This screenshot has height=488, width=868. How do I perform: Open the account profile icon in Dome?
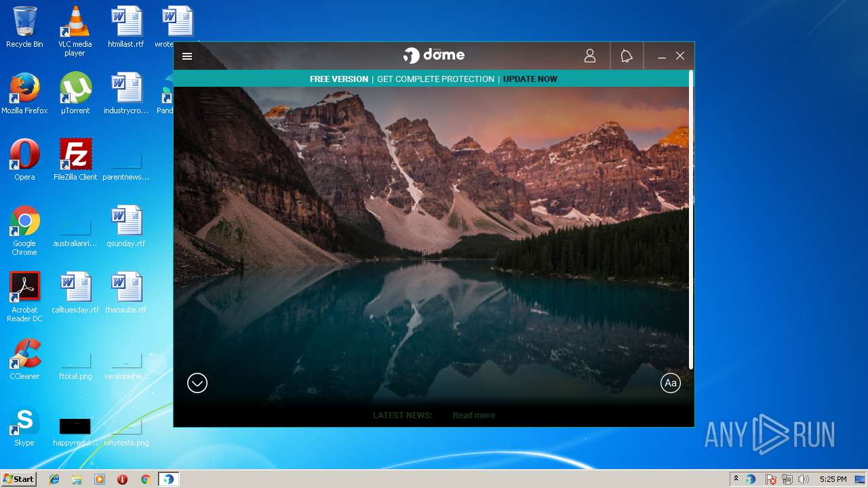[x=590, y=56]
